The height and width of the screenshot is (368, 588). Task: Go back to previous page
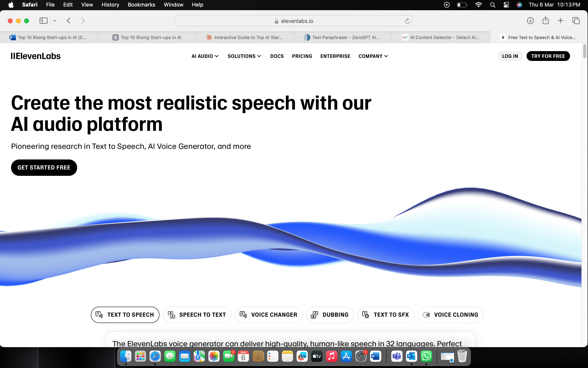69,21
